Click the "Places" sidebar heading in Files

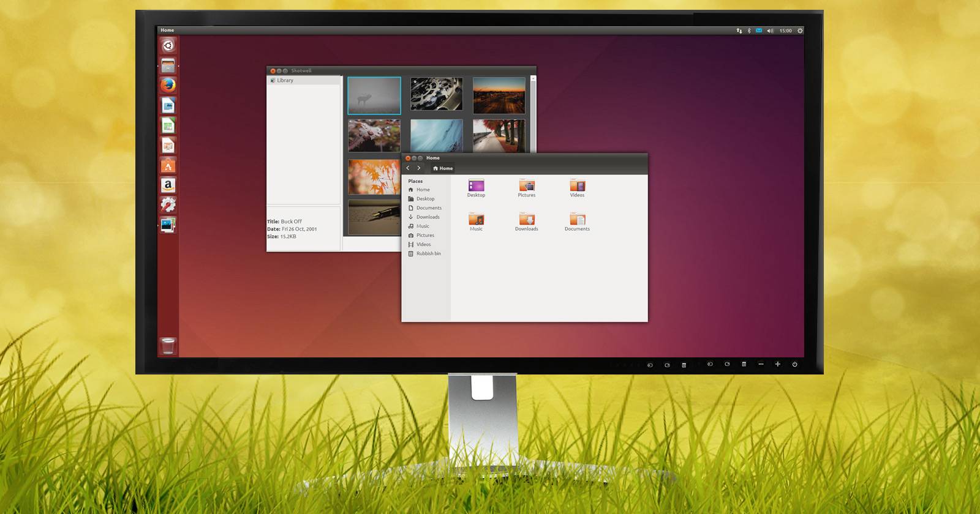click(415, 181)
